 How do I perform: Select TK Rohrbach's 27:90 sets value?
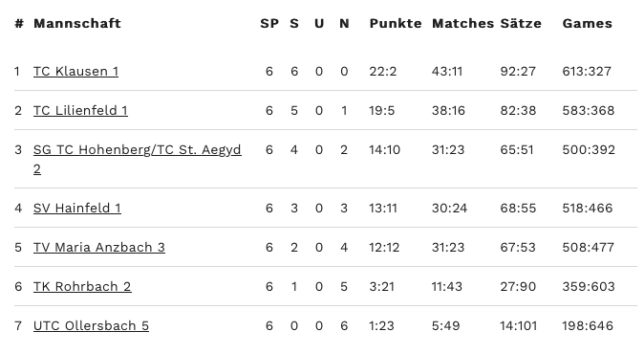(x=518, y=286)
